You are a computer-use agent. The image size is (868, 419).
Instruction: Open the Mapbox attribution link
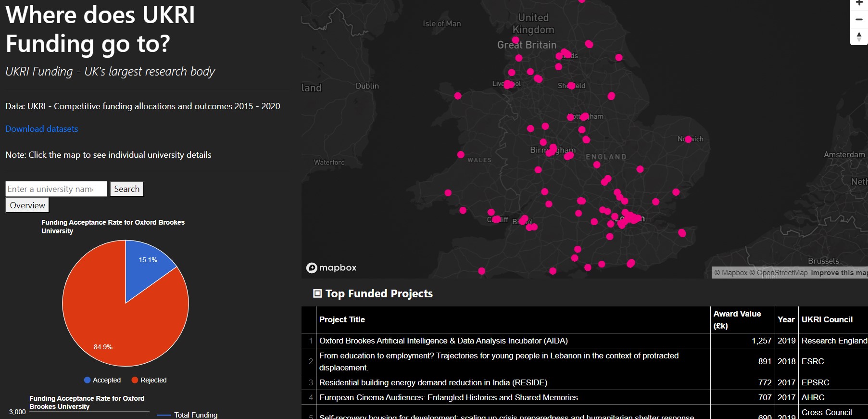coord(731,273)
